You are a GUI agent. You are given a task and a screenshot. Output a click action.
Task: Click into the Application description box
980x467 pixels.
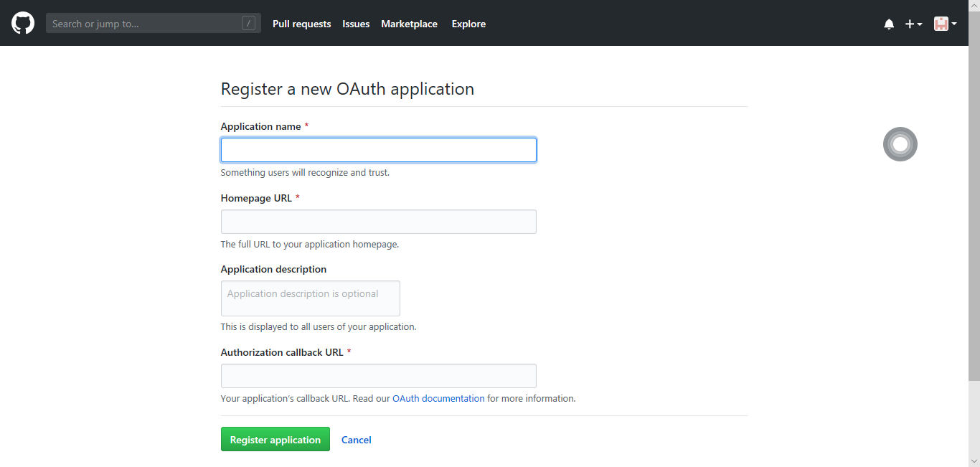coord(311,298)
